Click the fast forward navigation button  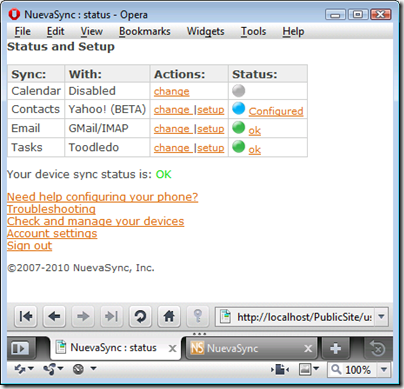[111, 316]
